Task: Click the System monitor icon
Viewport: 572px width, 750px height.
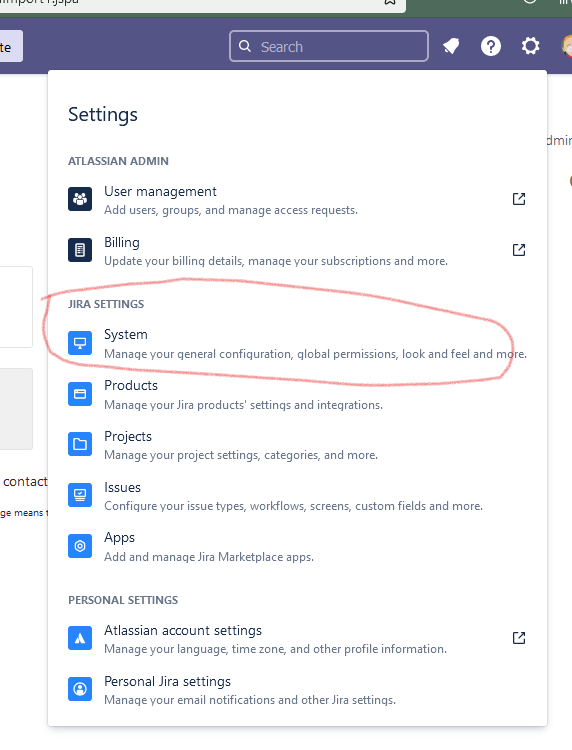Action: point(80,343)
